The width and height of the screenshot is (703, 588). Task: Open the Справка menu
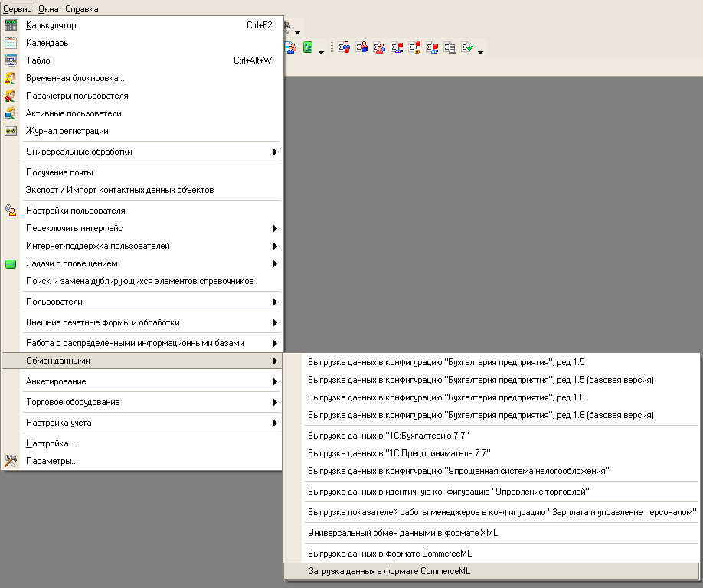tap(82, 9)
